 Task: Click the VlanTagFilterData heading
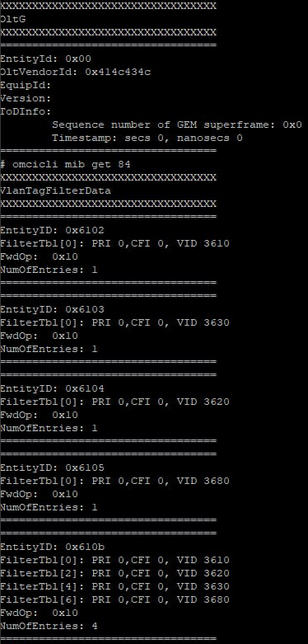tap(55, 191)
